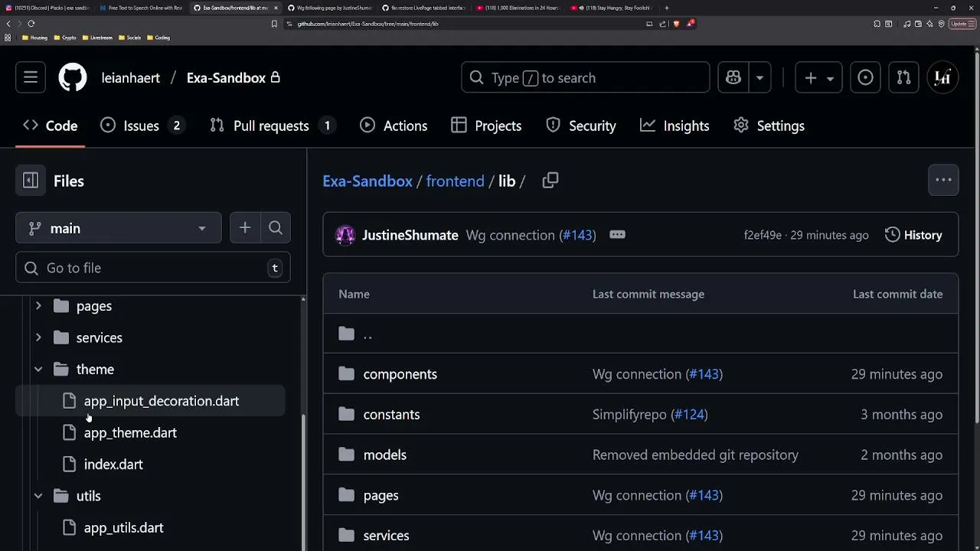Click the Go to file input field
Screen dimensions: 980x551
(x=153, y=268)
